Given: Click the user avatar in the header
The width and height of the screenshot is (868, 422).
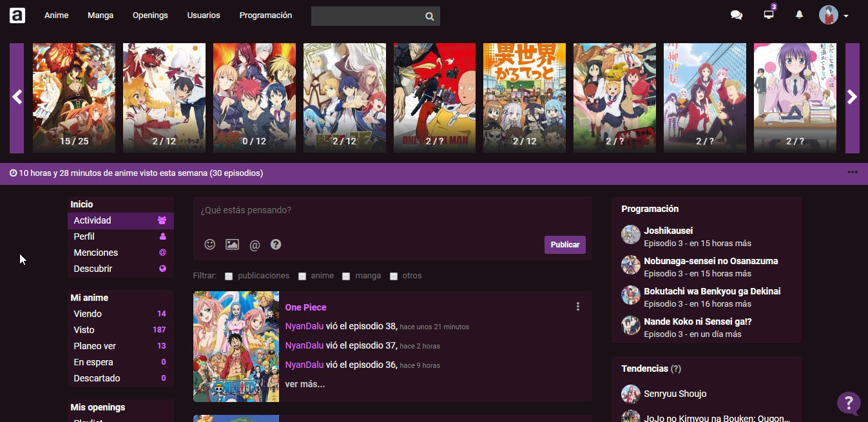Looking at the screenshot, I should tap(829, 15).
